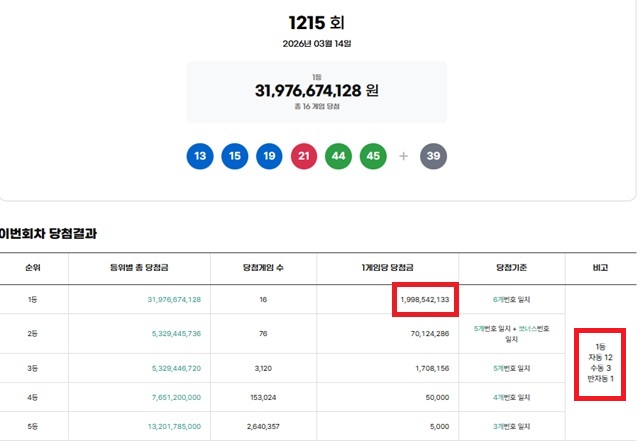Viewport: 640px width, 441px height.
Task: Click the red number 21 ball
Action: point(304,156)
